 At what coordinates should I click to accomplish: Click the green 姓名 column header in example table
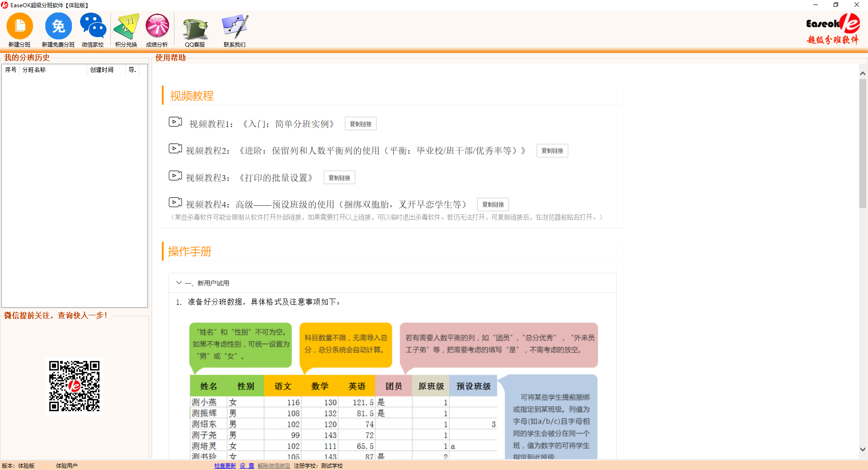[208, 386]
